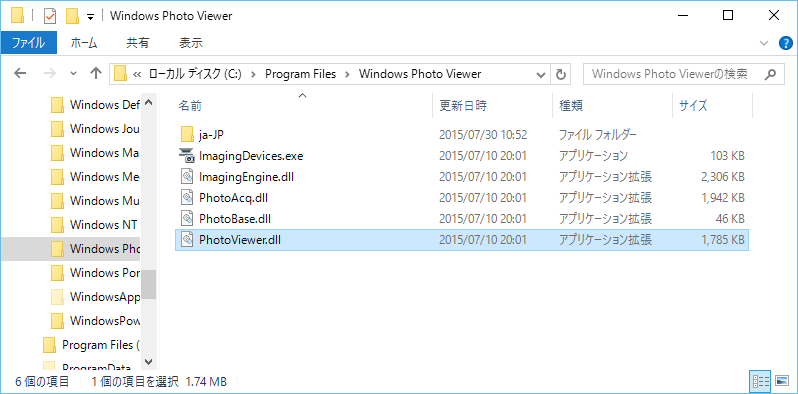
Task: Click the PhotoBase.dll file name
Action: click(235, 219)
